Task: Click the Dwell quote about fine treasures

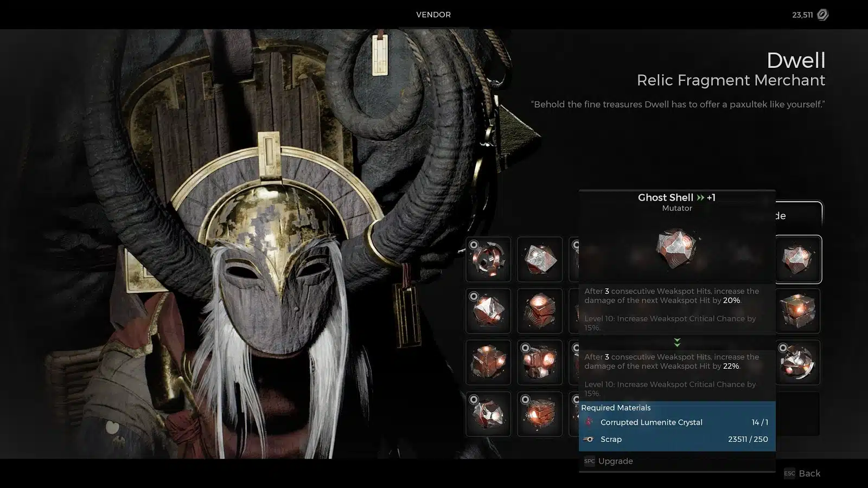Action: 678,104
